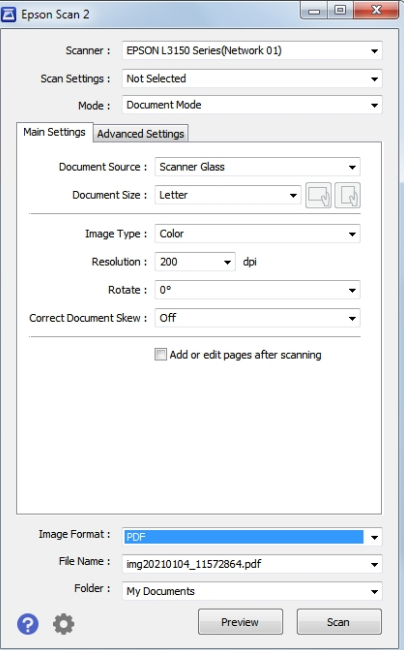
Task: Open the Rotate dropdown
Action: click(x=257, y=290)
